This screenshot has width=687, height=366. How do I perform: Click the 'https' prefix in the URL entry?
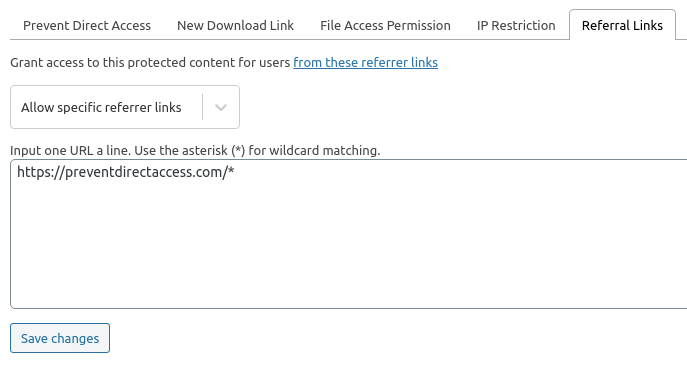(x=34, y=172)
